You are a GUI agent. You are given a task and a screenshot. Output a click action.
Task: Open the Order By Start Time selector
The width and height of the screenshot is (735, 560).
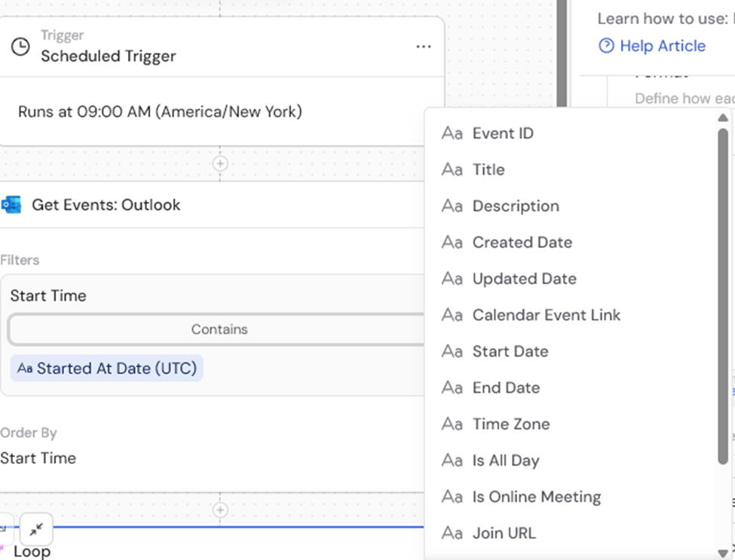pos(39,458)
